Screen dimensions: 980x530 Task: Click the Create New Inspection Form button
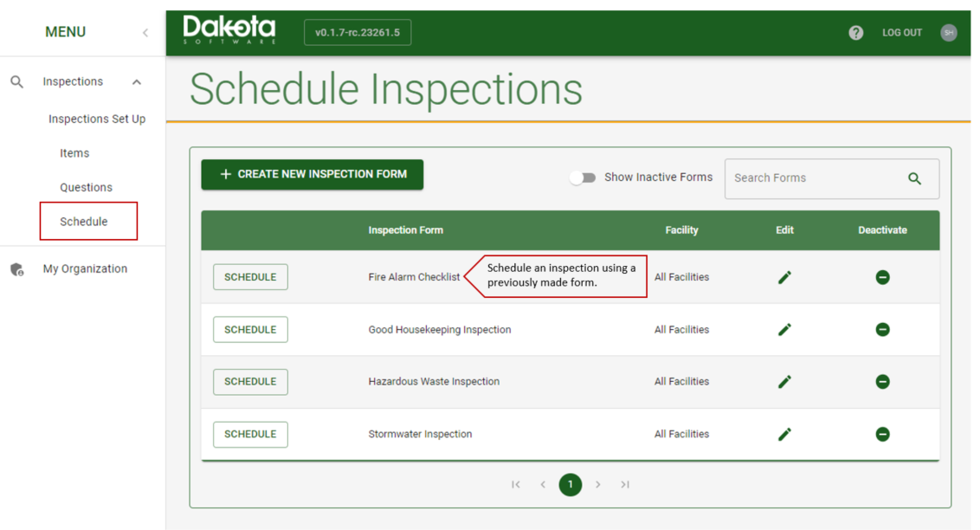click(x=312, y=174)
